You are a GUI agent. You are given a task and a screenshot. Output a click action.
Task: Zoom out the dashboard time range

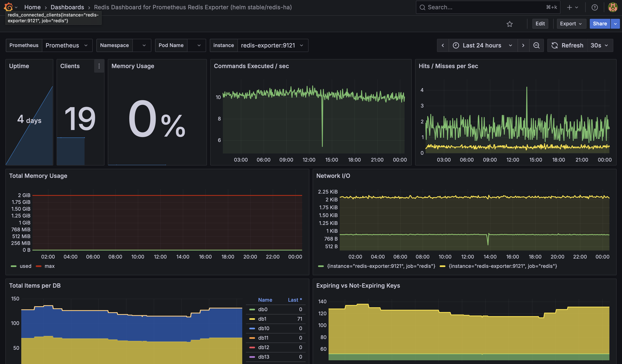coord(536,45)
